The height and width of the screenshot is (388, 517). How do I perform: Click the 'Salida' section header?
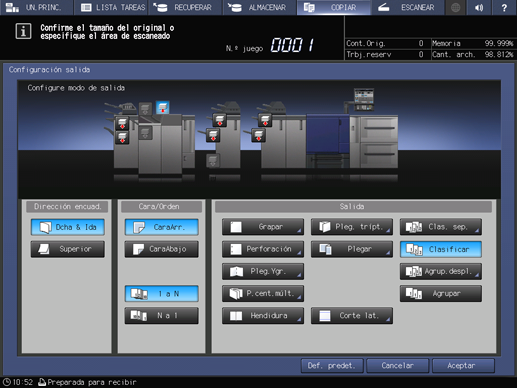tap(353, 207)
